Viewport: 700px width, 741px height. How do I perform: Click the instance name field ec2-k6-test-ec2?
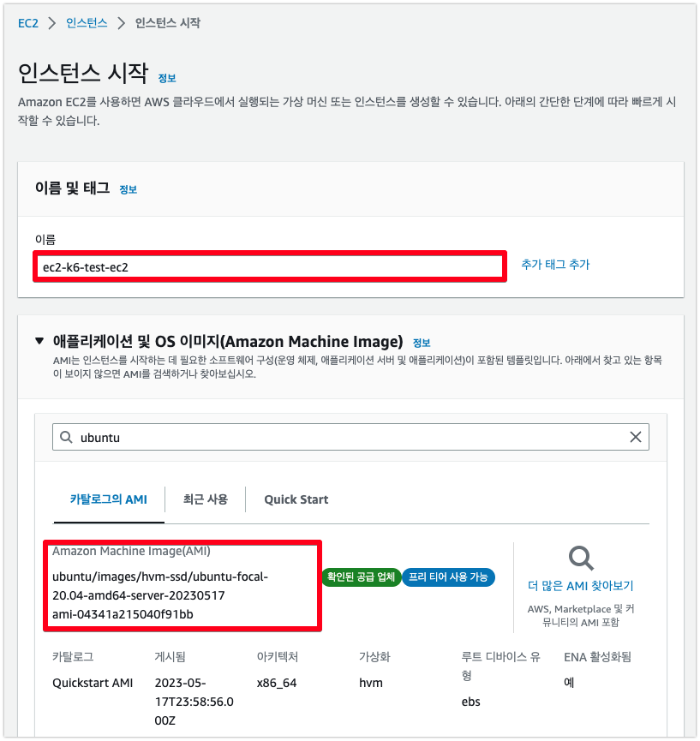(x=270, y=267)
